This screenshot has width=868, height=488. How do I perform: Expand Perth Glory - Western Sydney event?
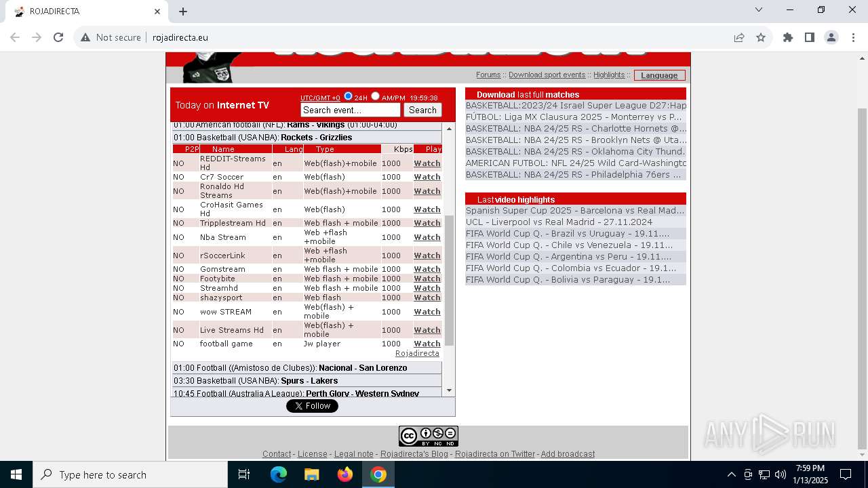pyautogui.click(x=307, y=392)
